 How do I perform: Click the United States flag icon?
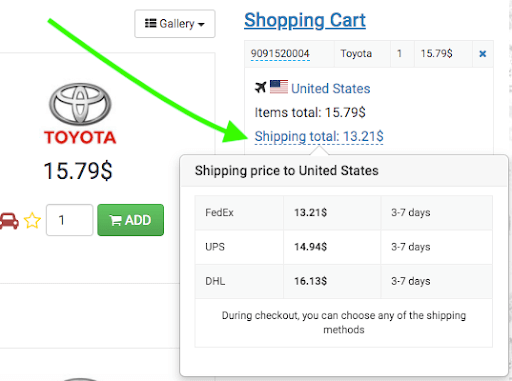(x=279, y=87)
